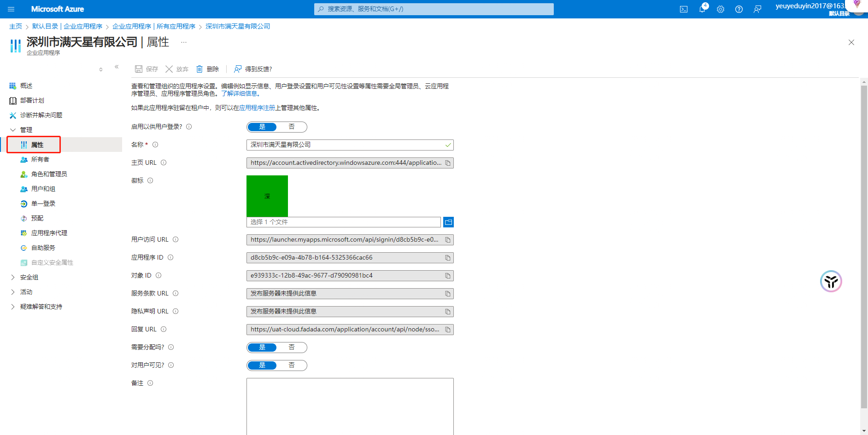Click the vertical page scrollbar
This screenshot has width=868, height=435.
pos(864,246)
